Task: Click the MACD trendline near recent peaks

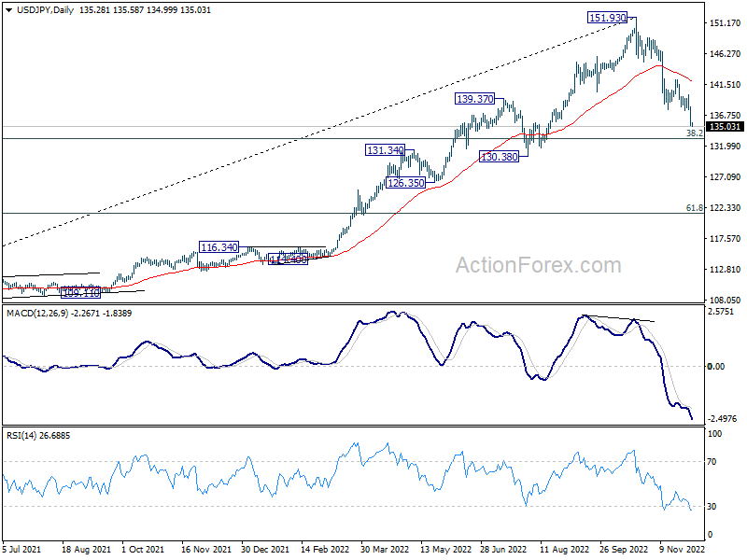Action: click(x=619, y=318)
